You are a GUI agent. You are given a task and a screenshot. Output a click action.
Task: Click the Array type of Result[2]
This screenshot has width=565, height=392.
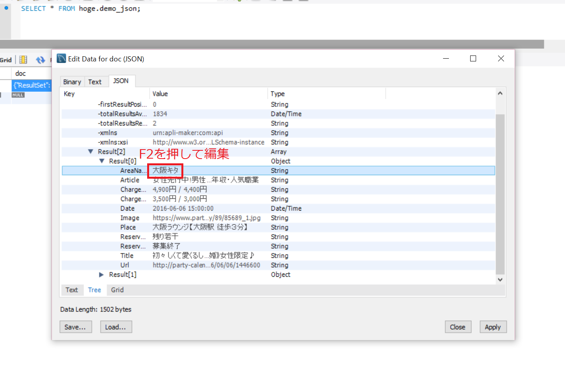pyautogui.click(x=279, y=152)
